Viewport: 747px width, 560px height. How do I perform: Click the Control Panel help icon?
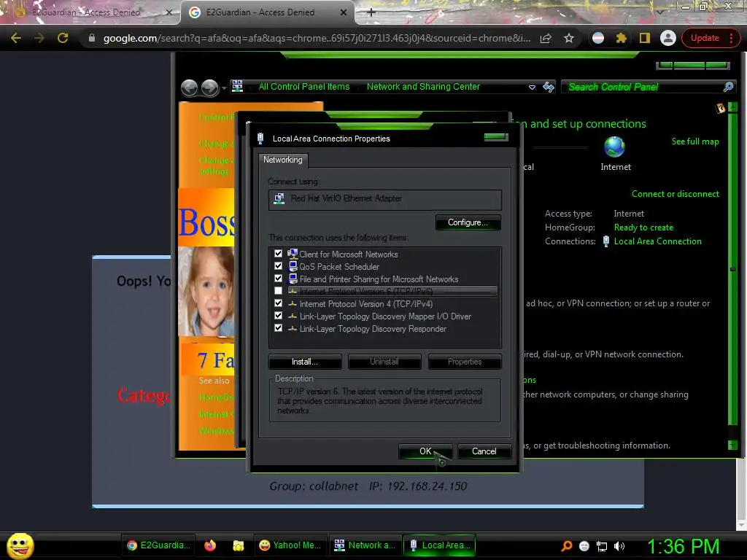720,108
